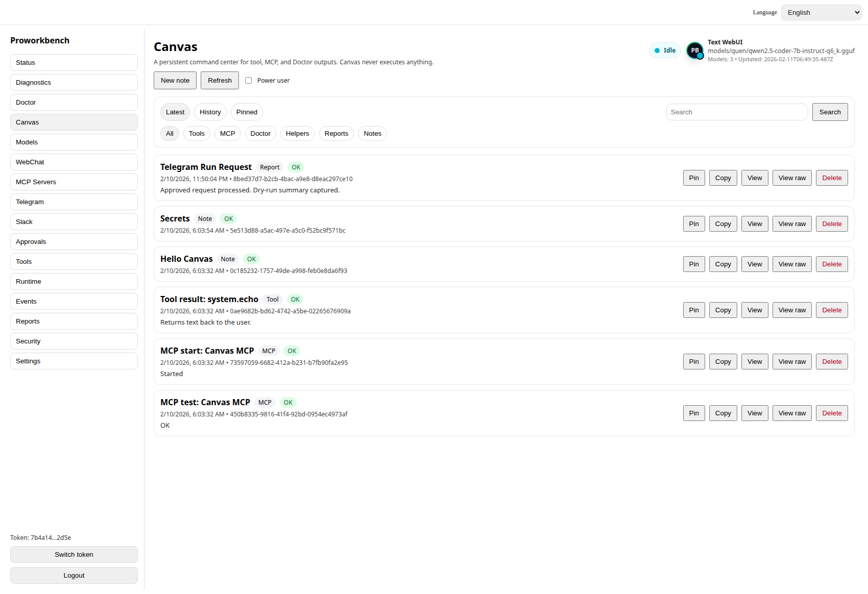Create a New note
Image resolution: width=868 pixels, height=594 pixels.
point(175,80)
